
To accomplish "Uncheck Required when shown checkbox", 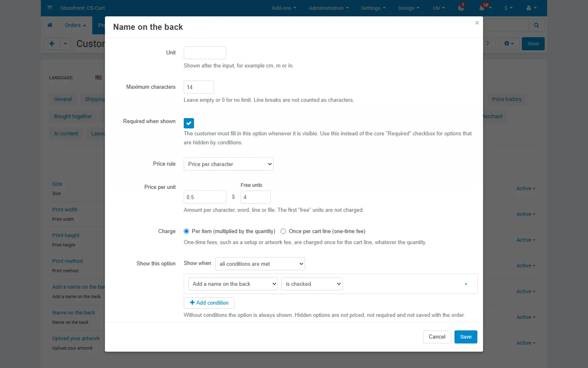I will pyautogui.click(x=189, y=123).
